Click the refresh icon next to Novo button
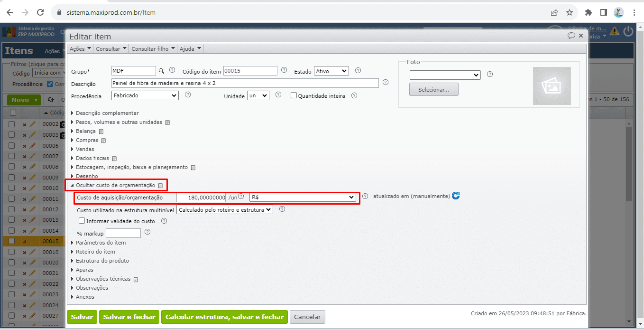 tap(51, 100)
